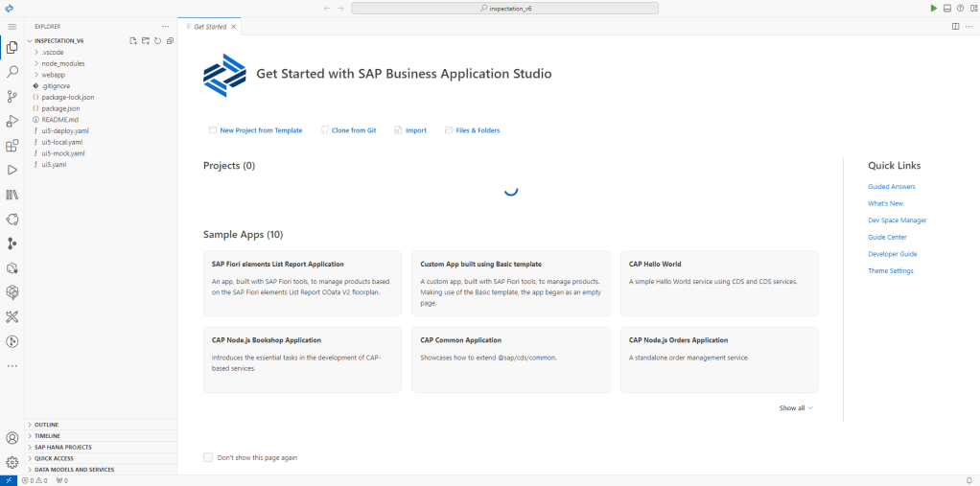The height and width of the screenshot is (486, 980).
Task: Click the inspectation_v6 command search box
Action: coord(504,8)
